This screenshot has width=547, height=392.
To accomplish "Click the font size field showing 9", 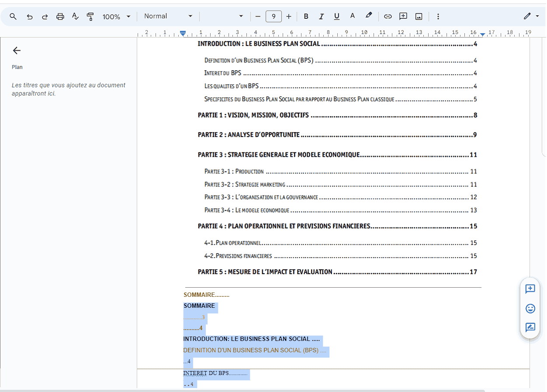I will [x=273, y=17].
